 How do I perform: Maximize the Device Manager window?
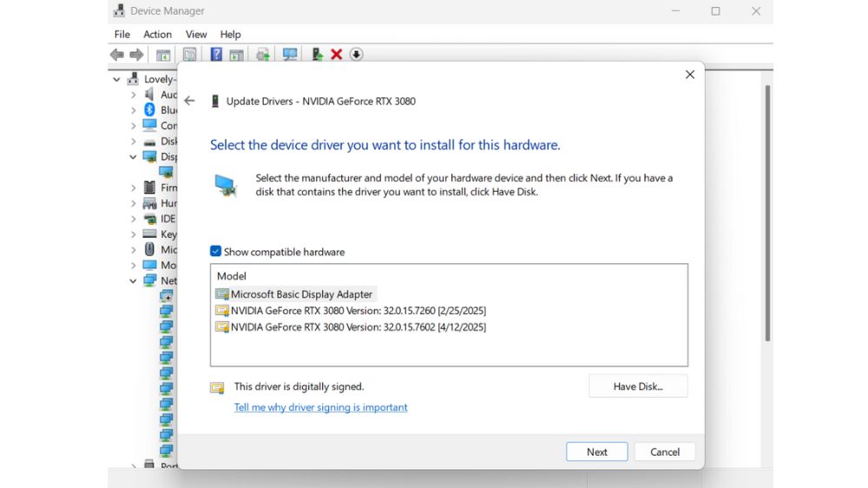click(x=715, y=11)
